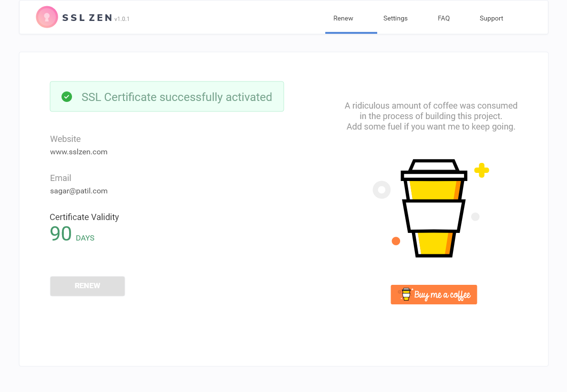Select the SSL Certificate successfully activated banner

pos(166,96)
